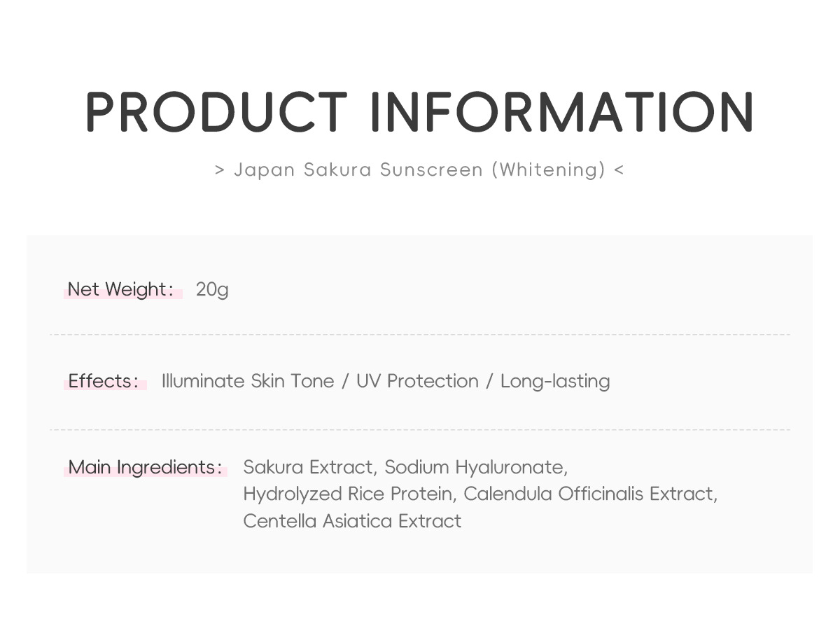Click the Illuminate Skin Tone text
Viewport: 840px width, 638px height.
point(248,381)
